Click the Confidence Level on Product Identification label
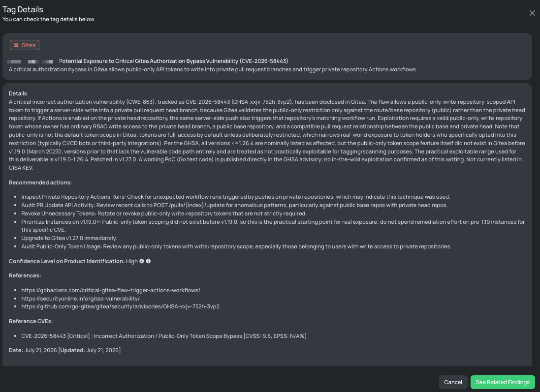The width and height of the screenshot is (540, 392). coord(66,261)
